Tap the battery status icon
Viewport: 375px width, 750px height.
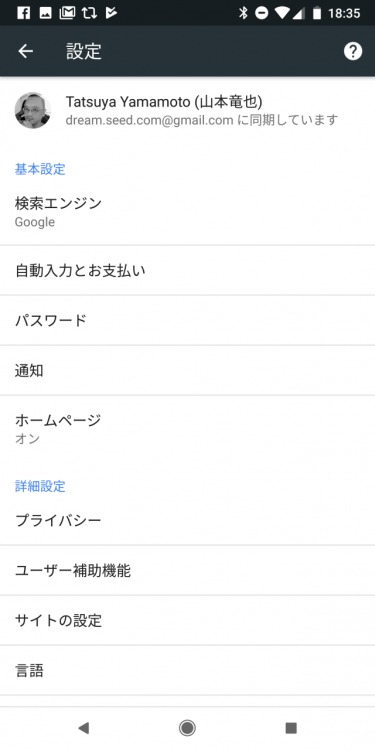tap(317, 13)
